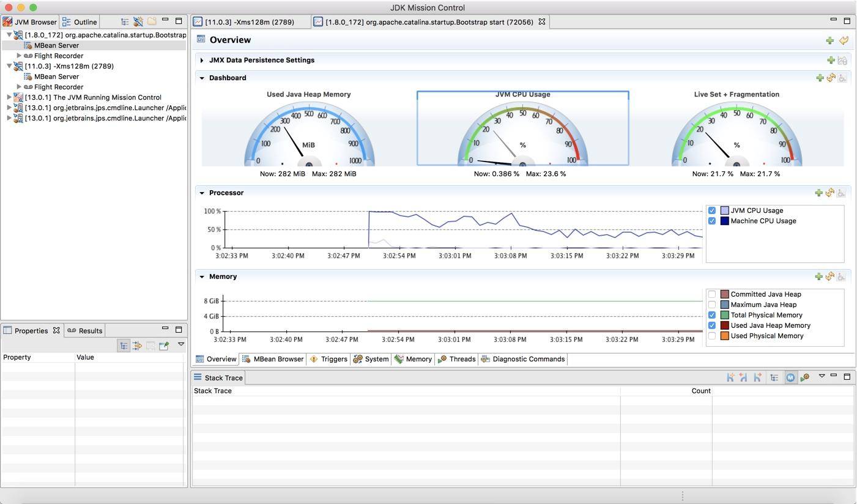Click the green plus icon in Dashboard section
This screenshot has width=857, height=504.
click(820, 78)
